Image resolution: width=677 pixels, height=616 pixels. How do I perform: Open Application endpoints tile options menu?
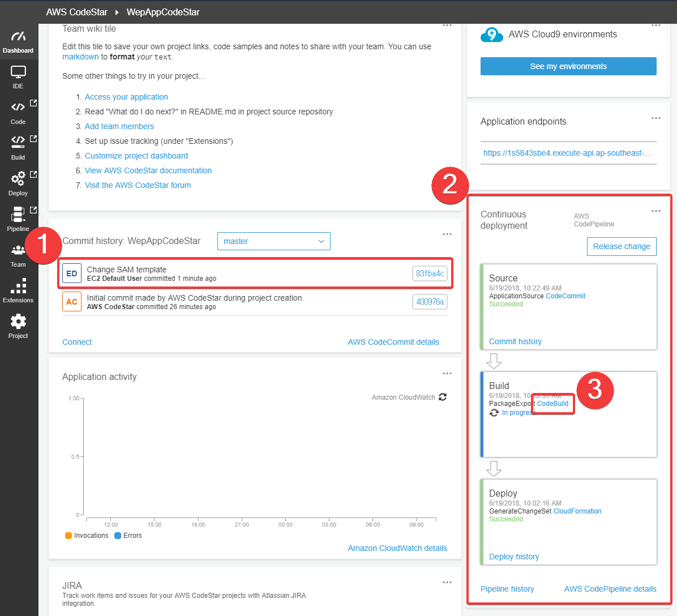[656, 118]
